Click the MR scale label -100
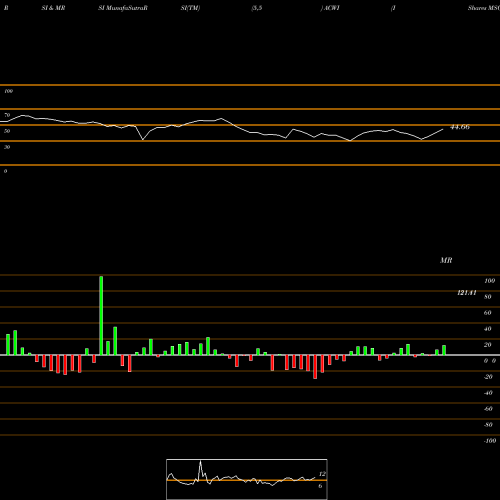The width and height of the screenshot is (500, 500). coord(490,441)
